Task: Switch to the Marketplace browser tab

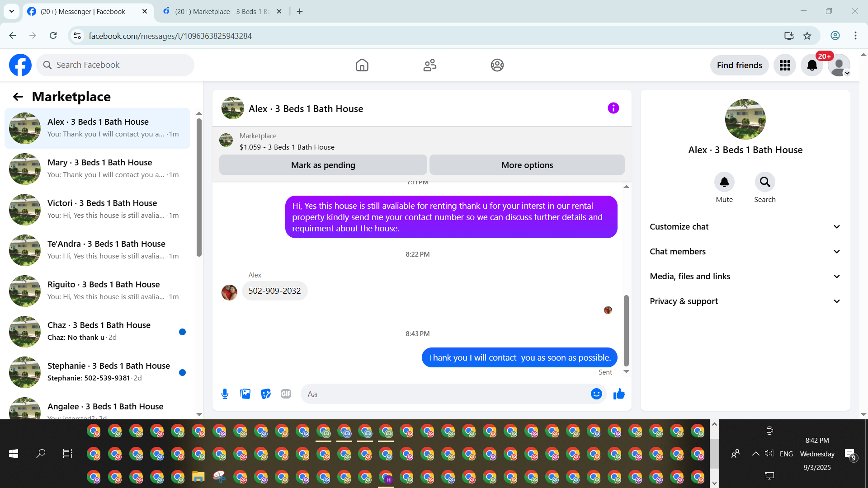Action: (x=222, y=12)
